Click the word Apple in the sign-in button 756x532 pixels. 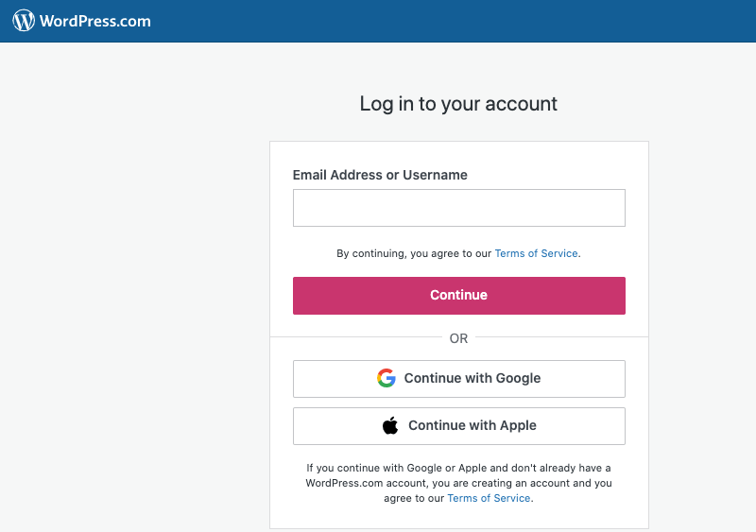518,425
